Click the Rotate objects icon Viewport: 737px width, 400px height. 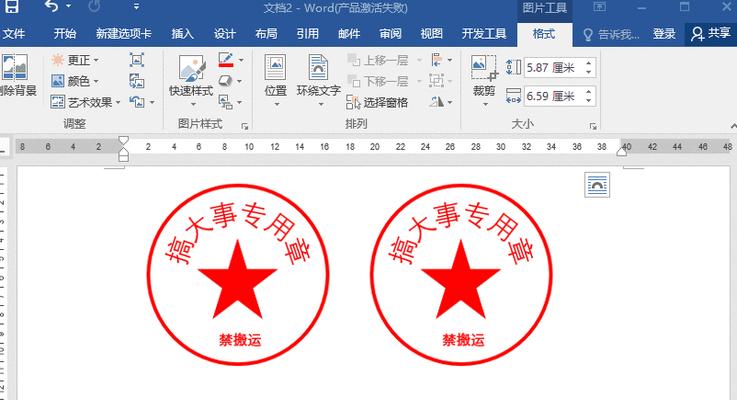coord(437,102)
